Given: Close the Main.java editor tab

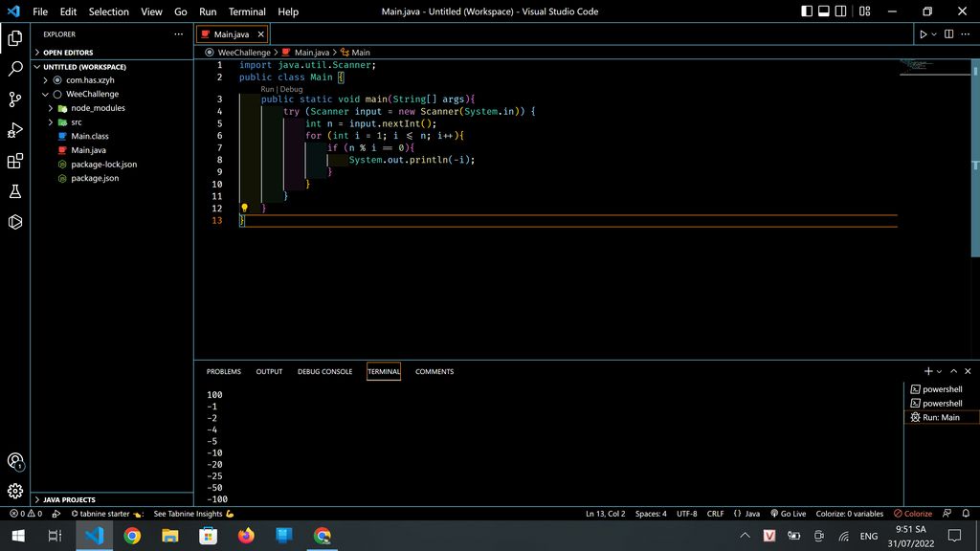Looking at the screenshot, I should [x=260, y=34].
